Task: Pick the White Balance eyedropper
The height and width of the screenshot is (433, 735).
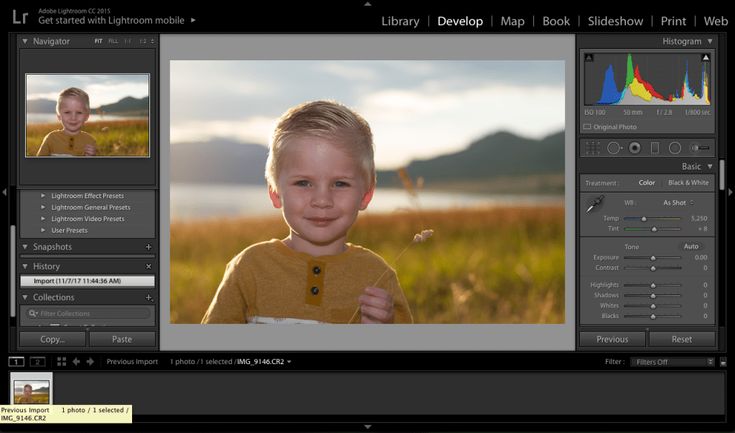Action: click(594, 204)
